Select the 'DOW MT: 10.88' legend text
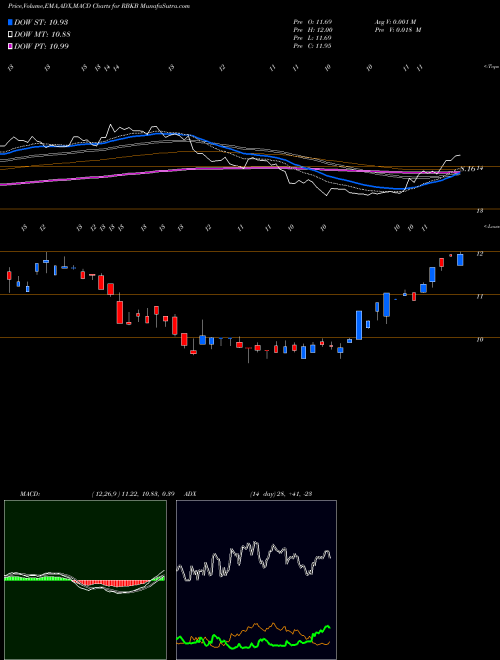 (x=42, y=35)
